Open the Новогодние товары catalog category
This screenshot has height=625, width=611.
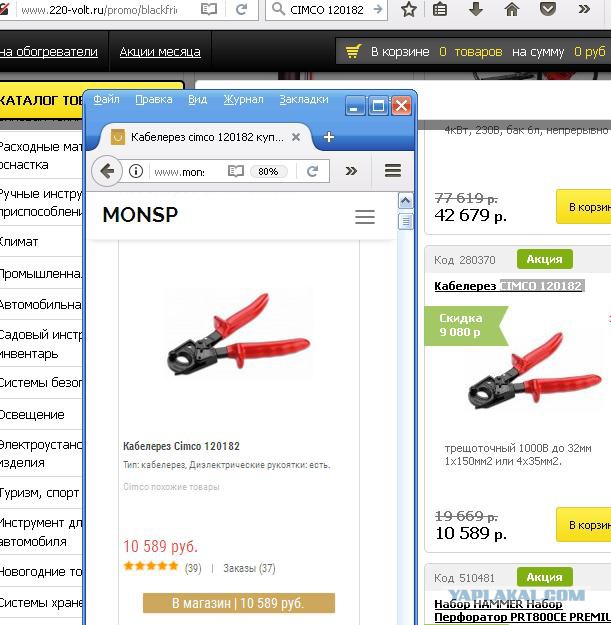click(41, 572)
